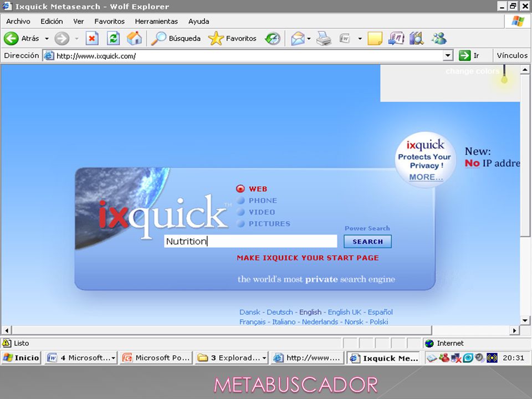Click MAKE IXQUICK YOUR START PAGE link
Image resolution: width=532 pixels, height=399 pixels.
308,258
